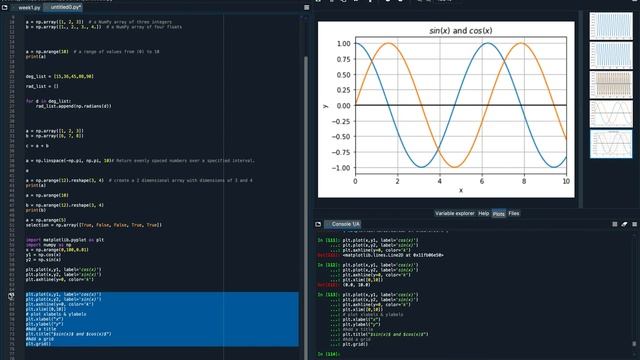Click the line 'rad_list = []'
The image size is (640, 360).
pos(42,86)
